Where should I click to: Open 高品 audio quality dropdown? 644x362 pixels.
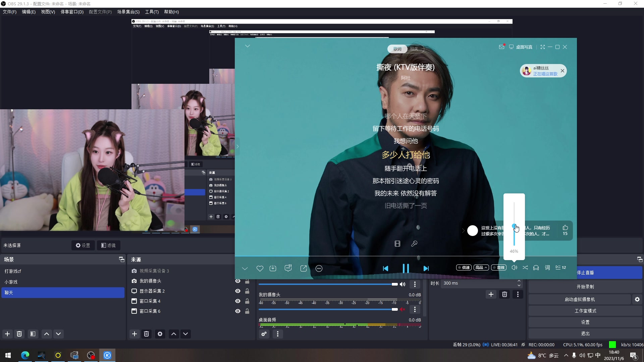481,267
